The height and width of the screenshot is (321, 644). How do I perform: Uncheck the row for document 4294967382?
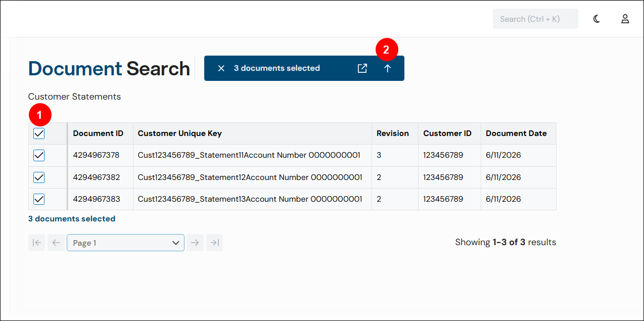pyautogui.click(x=39, y=177)
